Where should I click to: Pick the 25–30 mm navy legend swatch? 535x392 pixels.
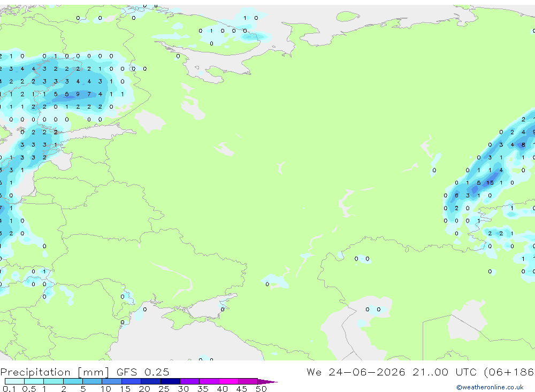click(170, 381)
